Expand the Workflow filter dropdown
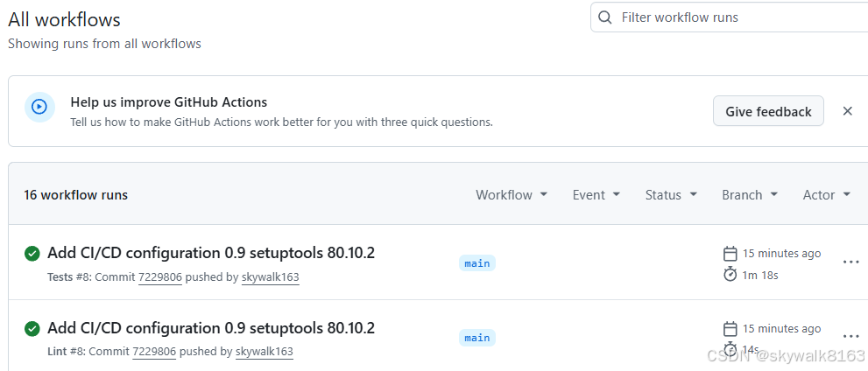Image resolution: width=868 pixels, height=371 pixels. [512, 194]
